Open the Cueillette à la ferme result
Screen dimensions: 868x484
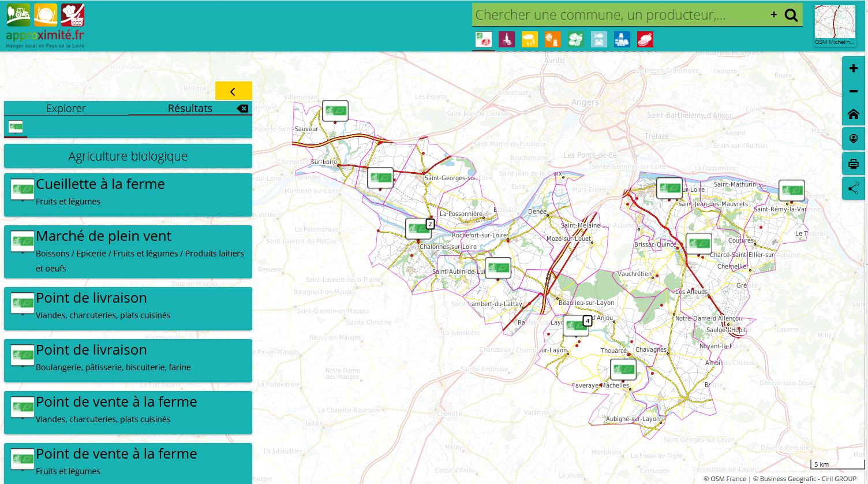point(128,195)
